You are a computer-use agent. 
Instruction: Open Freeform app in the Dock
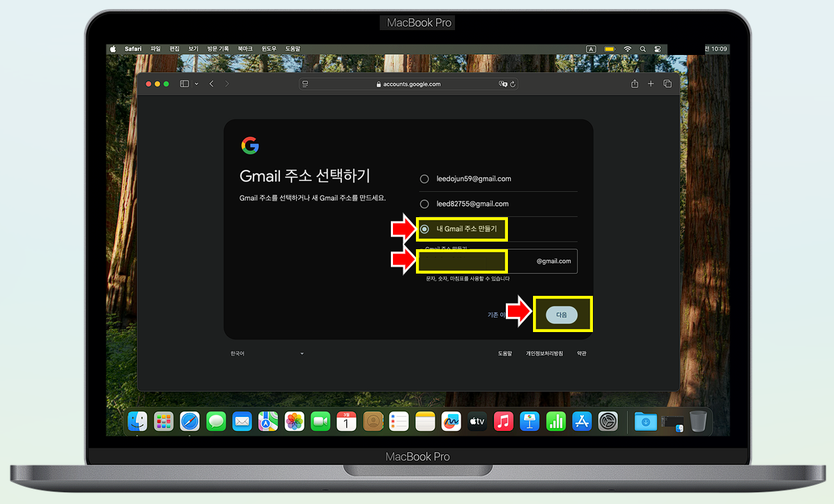451,422
